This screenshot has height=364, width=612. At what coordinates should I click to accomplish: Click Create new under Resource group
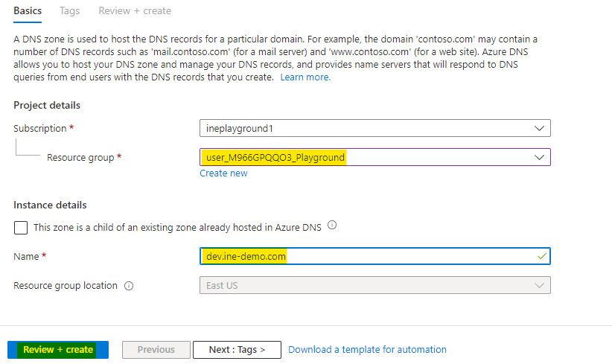click(223, 173)
